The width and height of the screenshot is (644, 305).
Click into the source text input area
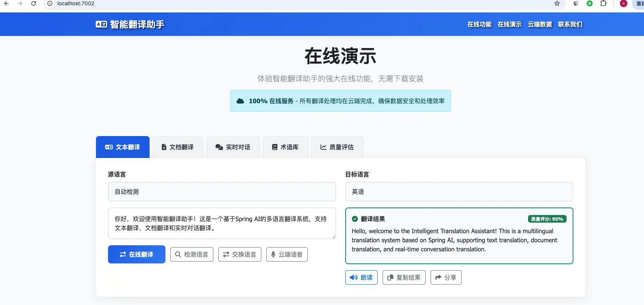tap(222, 223)
